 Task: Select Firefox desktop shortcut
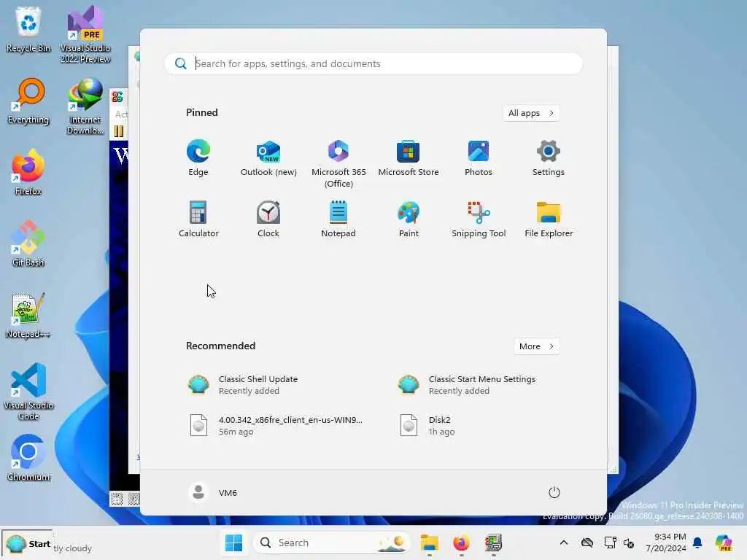coord(28,172)
